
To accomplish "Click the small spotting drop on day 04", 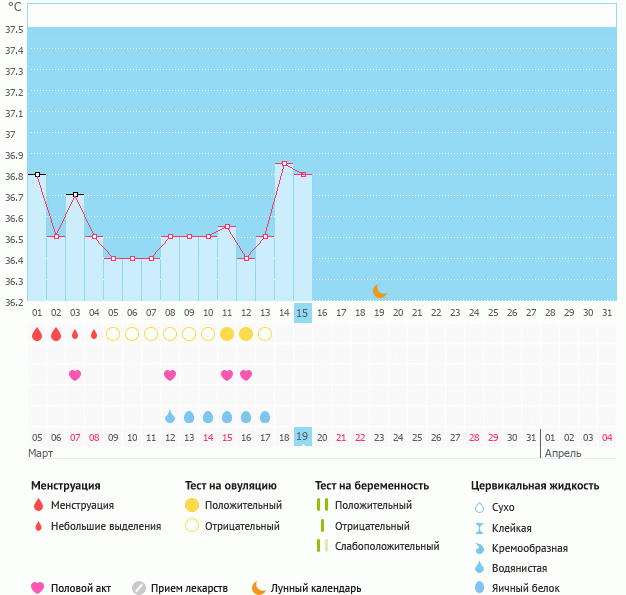I will [94, 334].
